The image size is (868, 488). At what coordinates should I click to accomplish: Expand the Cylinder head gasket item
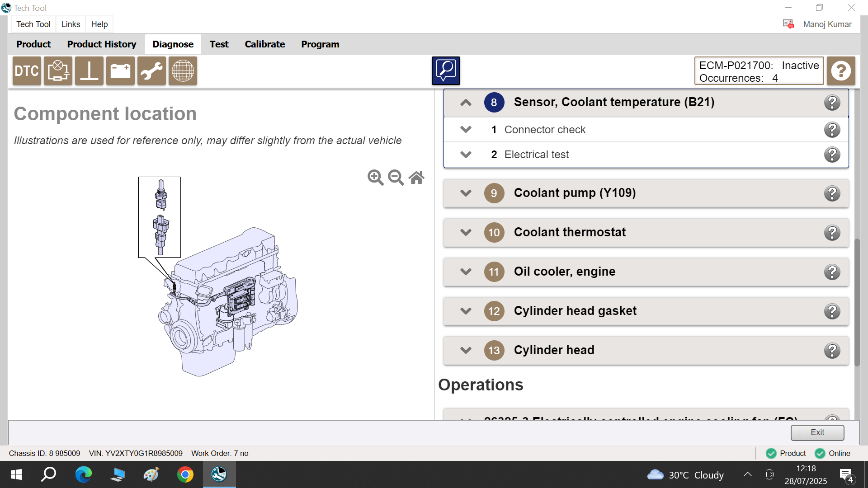(x=466, y=311)
